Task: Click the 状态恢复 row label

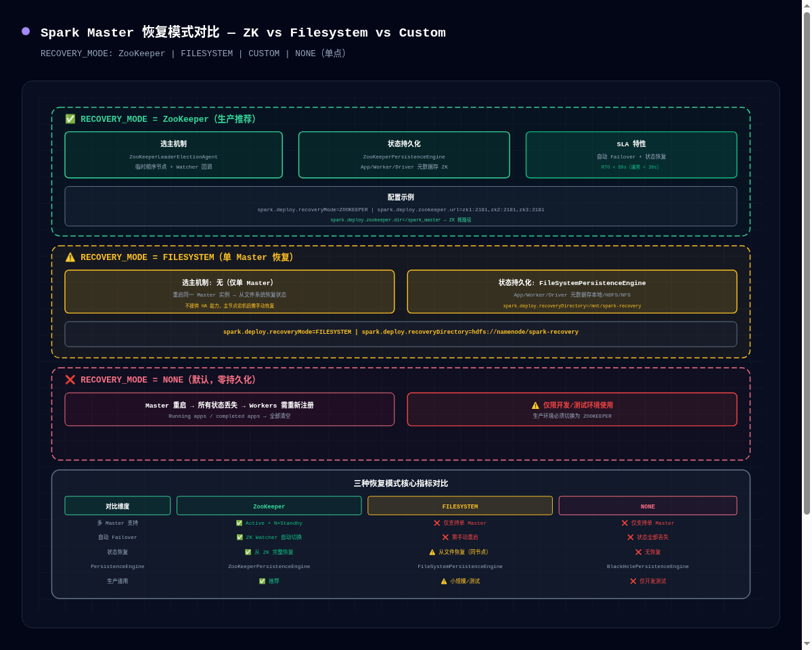Action: coord(118,552)
